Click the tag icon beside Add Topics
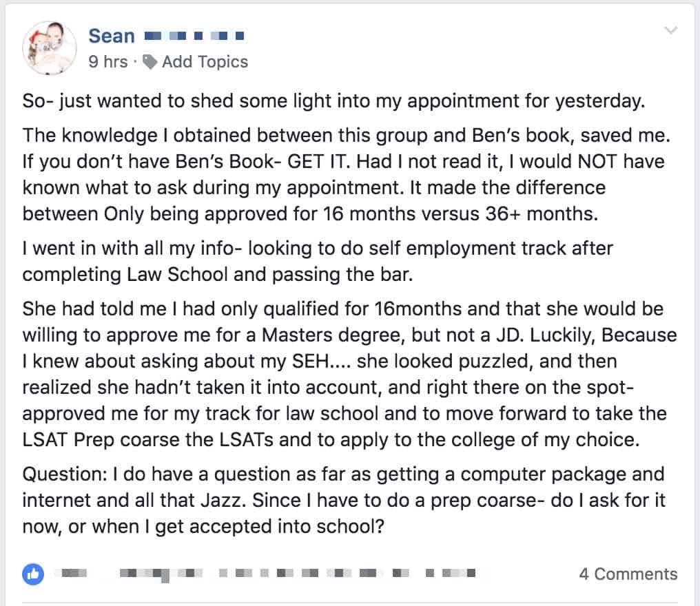The image size is (700, 606). pos(150,62)
